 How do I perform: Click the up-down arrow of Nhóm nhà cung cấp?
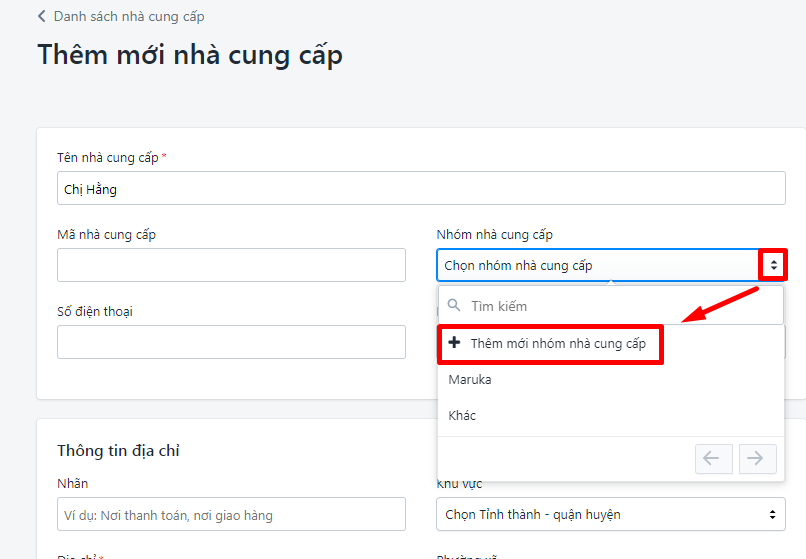pyautogui.click(x=773, y=265)
